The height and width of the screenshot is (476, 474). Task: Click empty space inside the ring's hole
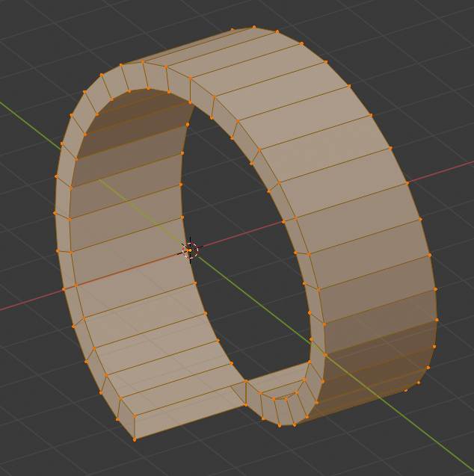point(247,262)
